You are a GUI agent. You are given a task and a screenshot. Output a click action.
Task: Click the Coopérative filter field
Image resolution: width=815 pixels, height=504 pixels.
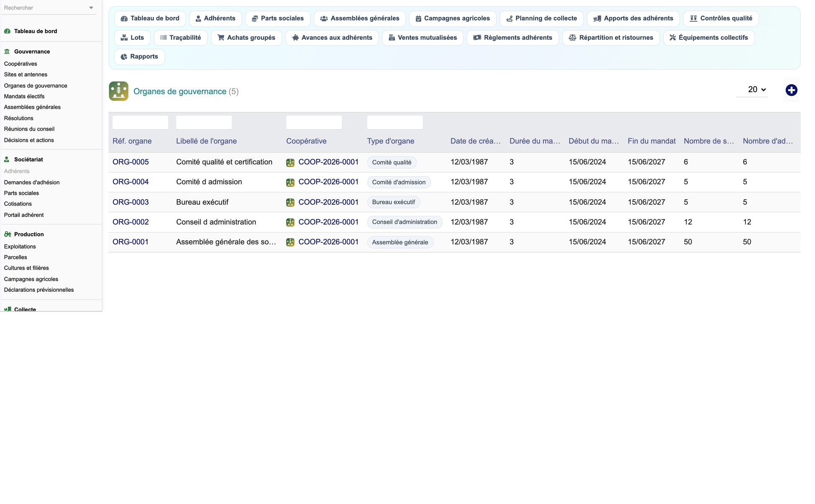click(x=314, y=122)
